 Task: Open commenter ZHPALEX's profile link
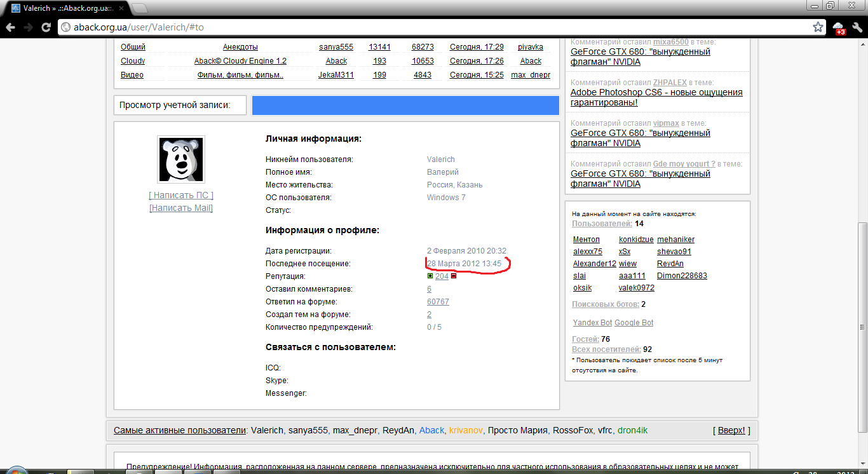pos(670,83)
